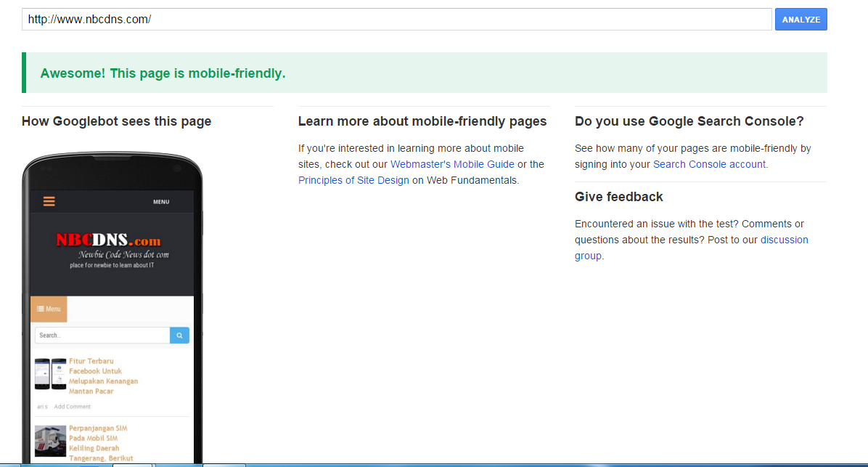868x467 pixels.
Task: Click the 'Give feedback' heading
Action: [x=619, y=197]
